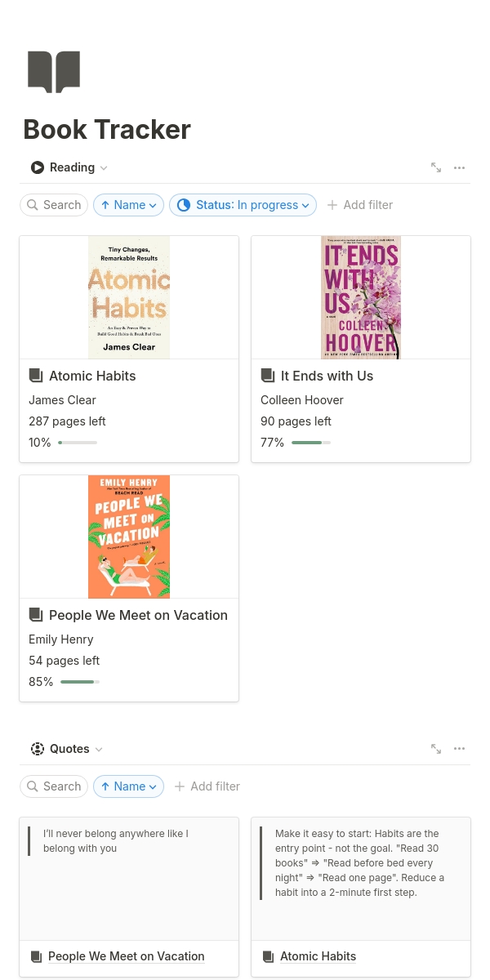Viewport: 490px width, 980px height.
Task: Expand the Quotes view to full page
Action: click(x=436, y=749)
